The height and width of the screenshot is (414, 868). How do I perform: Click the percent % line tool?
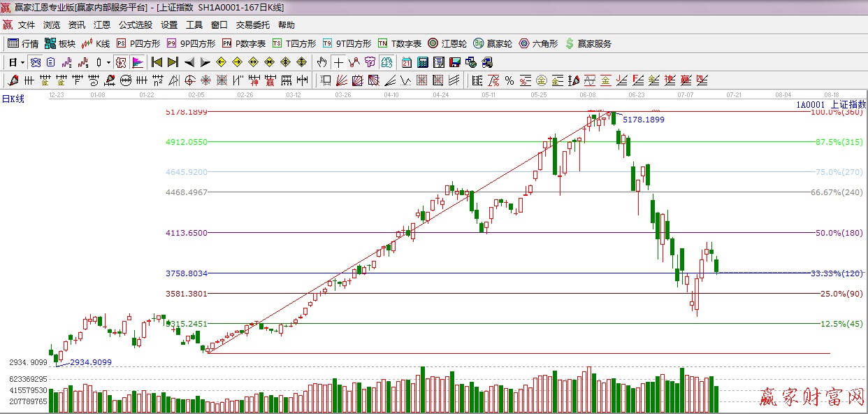pos(509,80)
